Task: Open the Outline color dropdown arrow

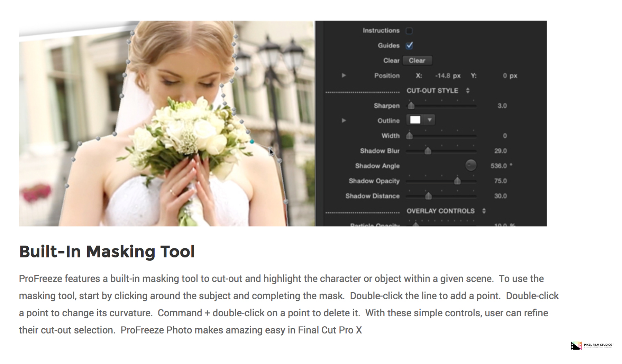Action: pos(429,120)
